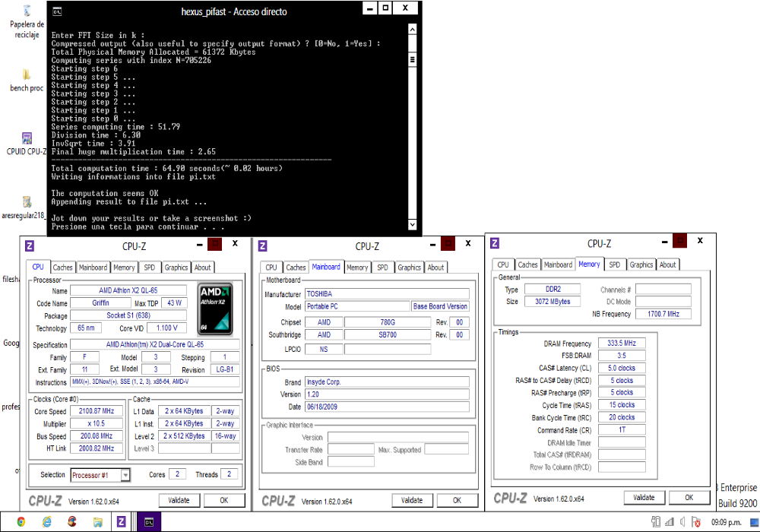Click the Base Board Version field
This screenshot has width=760, height=532.
tap(440, 306)
